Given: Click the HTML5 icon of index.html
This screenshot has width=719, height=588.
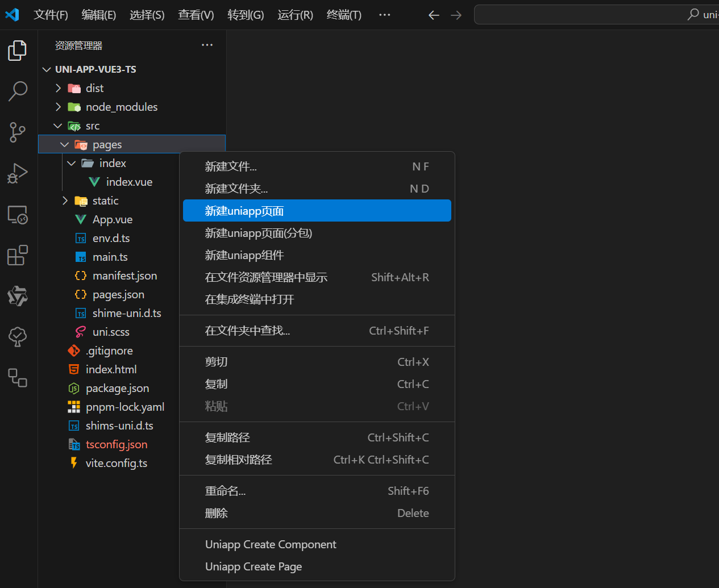Looking at the screenshot, I should click(74, 369).
